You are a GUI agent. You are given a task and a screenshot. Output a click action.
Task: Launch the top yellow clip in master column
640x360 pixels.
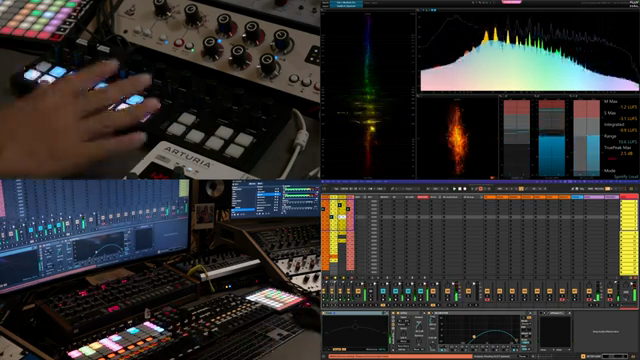click(629, 203)
